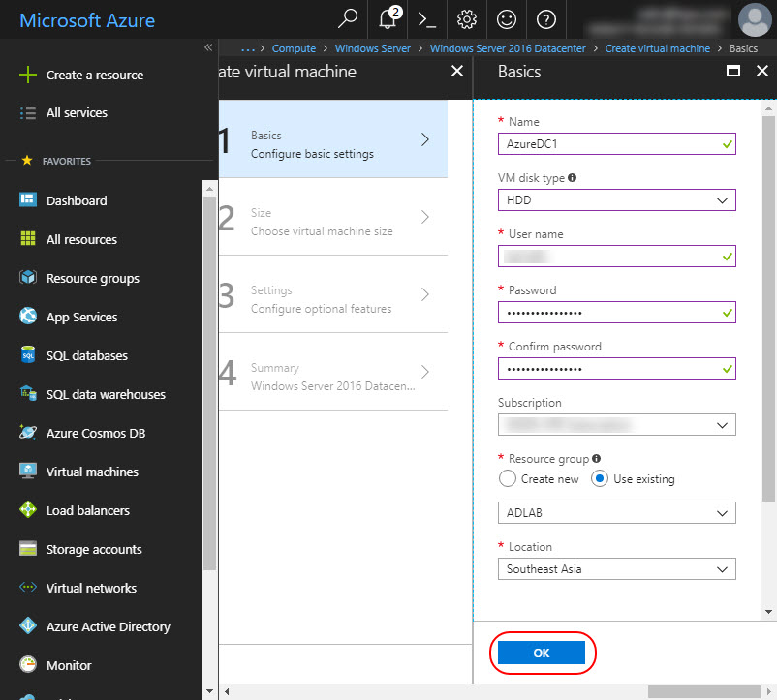777x700 pixels.
Task: Open notifications bell with badge 2
Action: click(388, 18)
